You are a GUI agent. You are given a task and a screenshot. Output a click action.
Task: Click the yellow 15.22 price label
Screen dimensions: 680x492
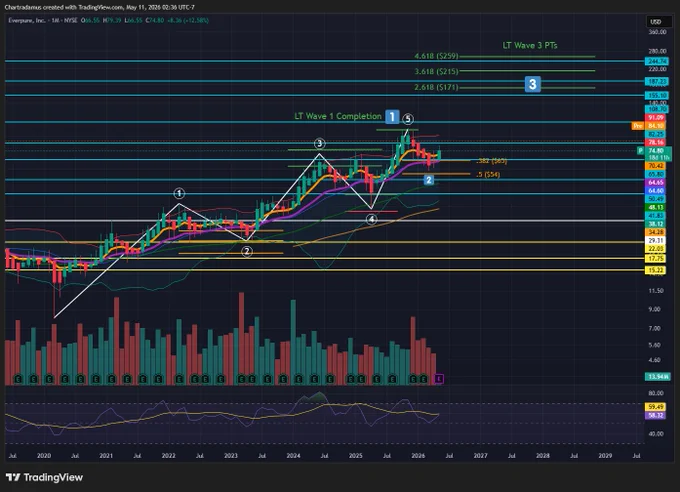656,270
